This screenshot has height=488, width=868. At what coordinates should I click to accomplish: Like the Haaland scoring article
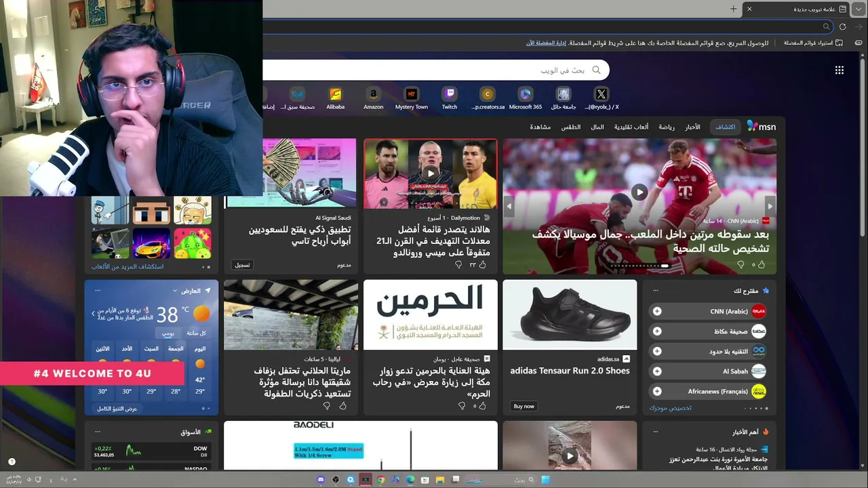(482, 265)
